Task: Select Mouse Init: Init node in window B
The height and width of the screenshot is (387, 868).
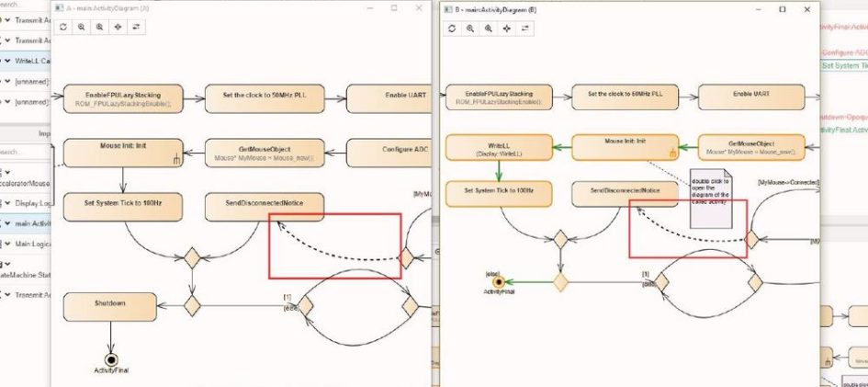Action: click(x=625, y=147)
